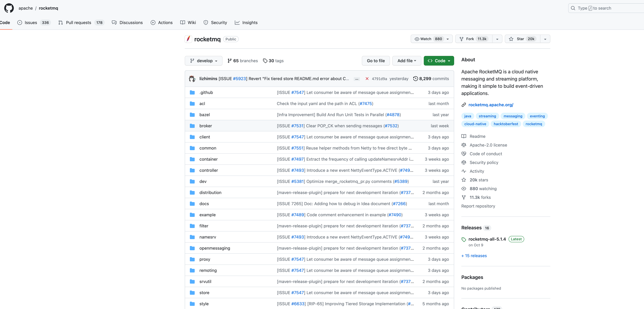Select the streaming topic tag
This screenshot has width=644, height=309.
487,116
